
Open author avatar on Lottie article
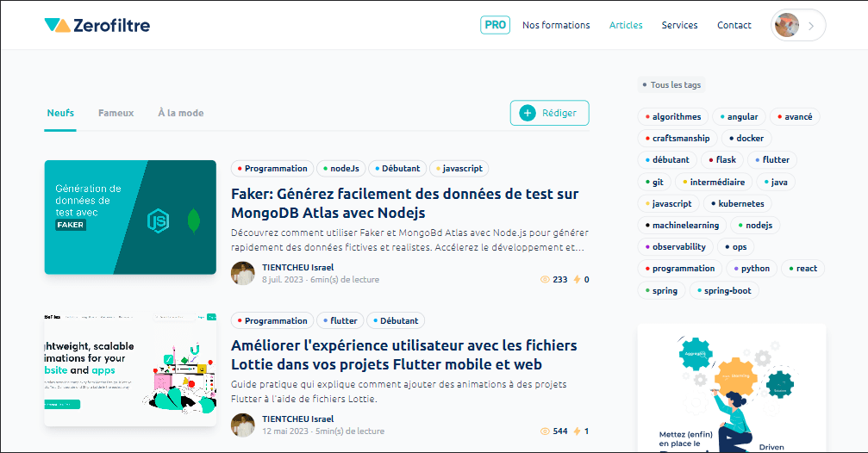[242, 425]
